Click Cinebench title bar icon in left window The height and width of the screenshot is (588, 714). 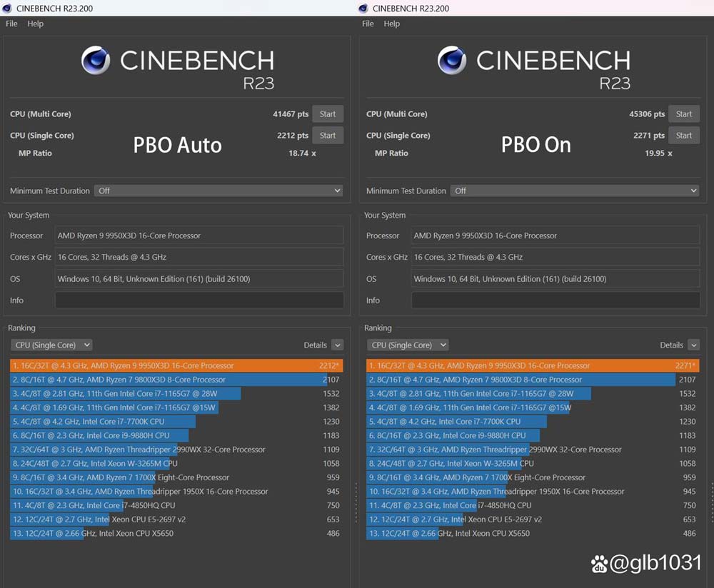(7, 8)
